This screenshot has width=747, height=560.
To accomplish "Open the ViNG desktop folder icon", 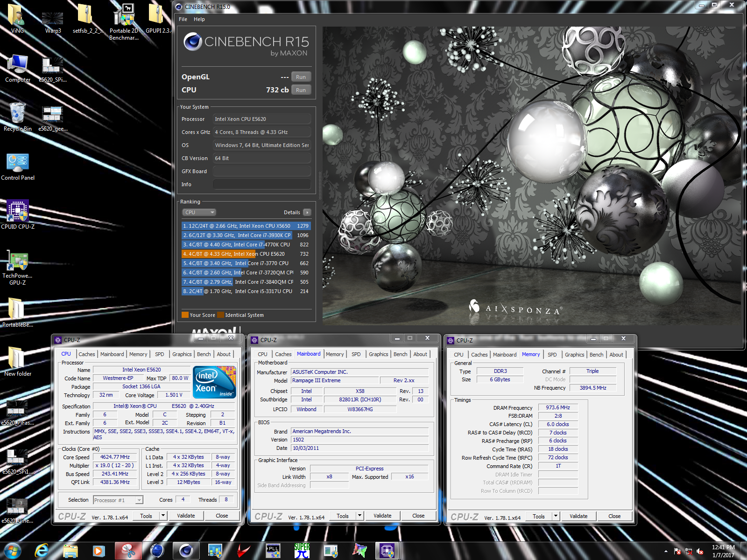I will (17, 19).
